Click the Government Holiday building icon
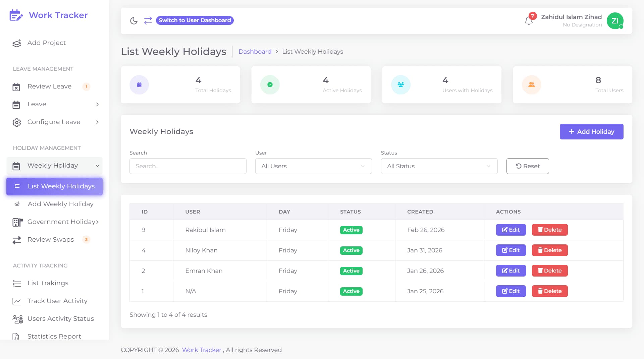 pyautogui.click(x=17, y=222)
